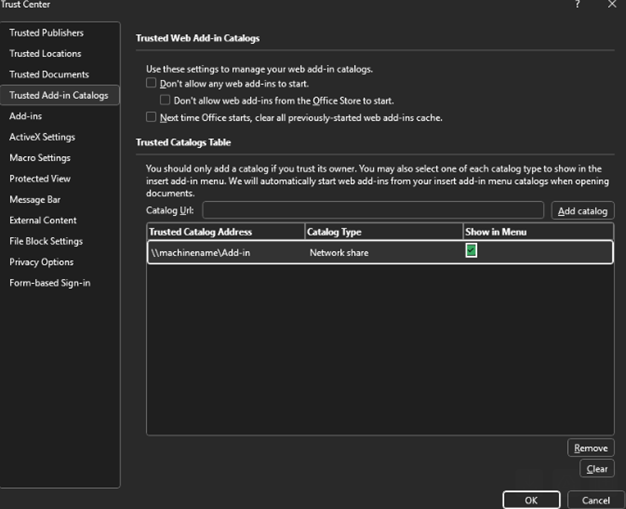Switch to Trusted Locations category
The height and width of the screenshot is (509, 626).
[x=45, y=54]
